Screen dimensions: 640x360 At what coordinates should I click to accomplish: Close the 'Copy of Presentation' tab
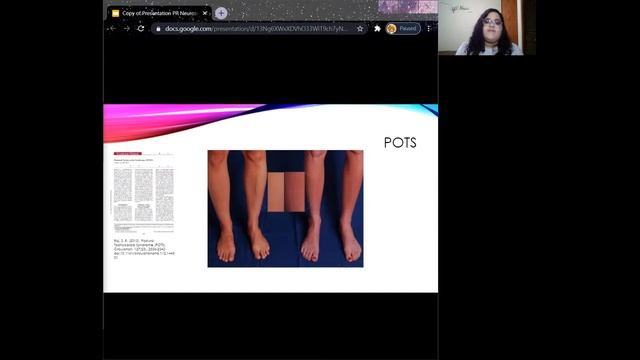[x=205, y=13]
